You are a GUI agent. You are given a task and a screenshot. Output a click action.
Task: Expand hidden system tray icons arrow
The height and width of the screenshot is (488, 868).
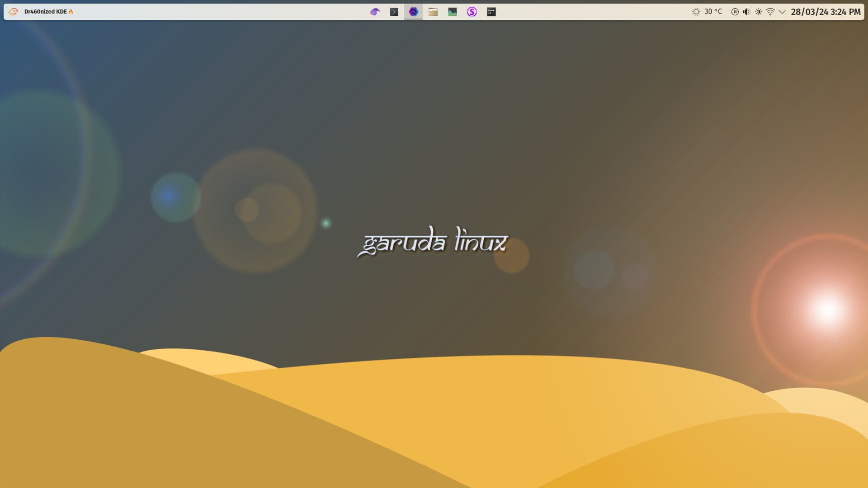pyautogui.click(x=782, y=12)
